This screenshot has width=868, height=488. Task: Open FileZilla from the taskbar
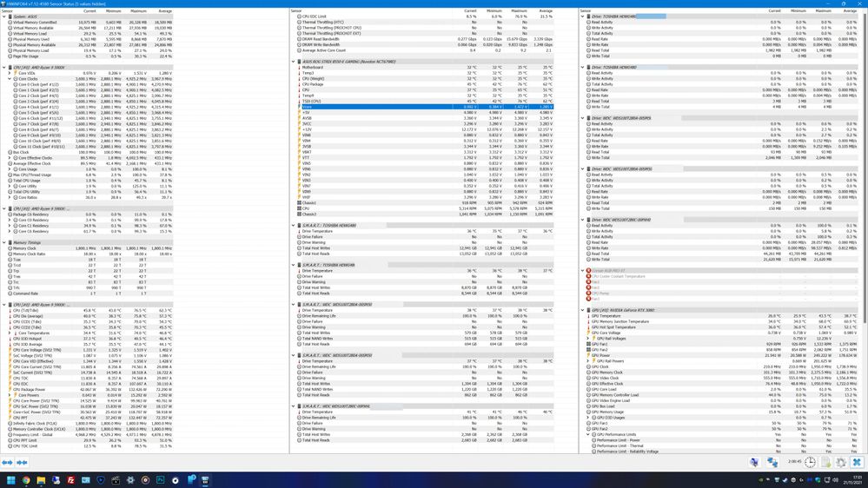(71, 480)
